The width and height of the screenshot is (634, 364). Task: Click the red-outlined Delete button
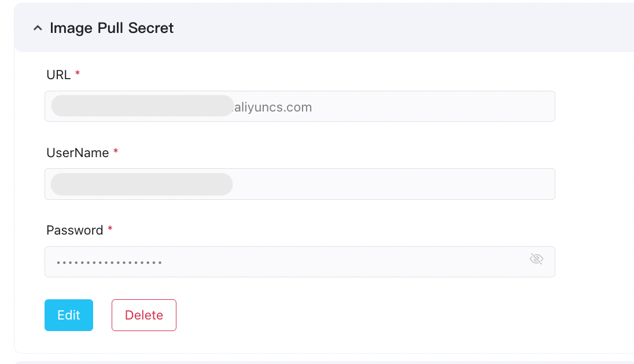144,315
